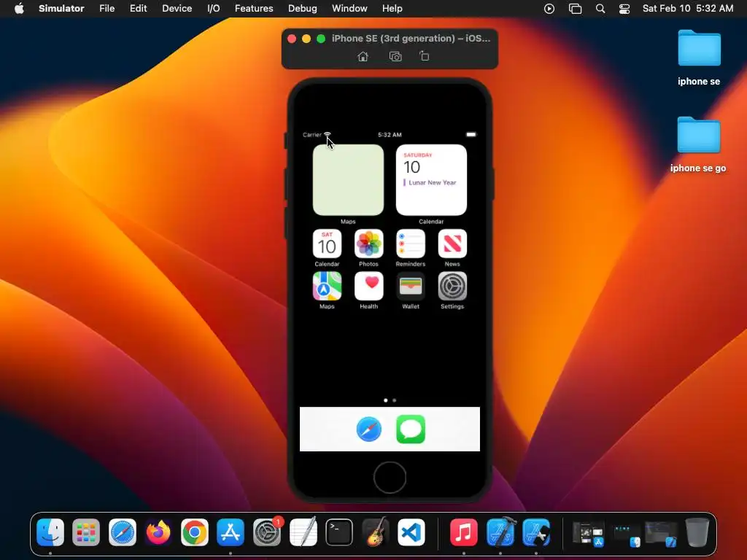747x560 pixels.
Task: Click the date and time in menu bar
Action: (x=688, y=9)
